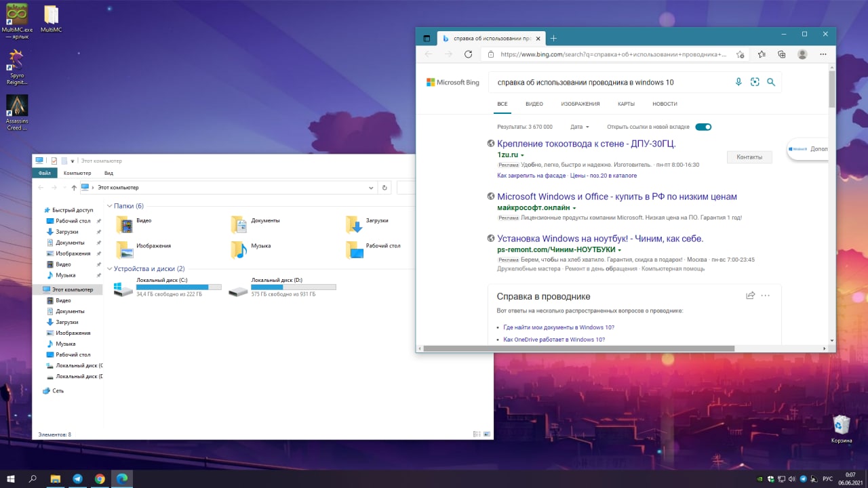
Task: Click Properties icon in Explorer quick access toolbar
Action: pyautogui.click(x=54, y=161)
